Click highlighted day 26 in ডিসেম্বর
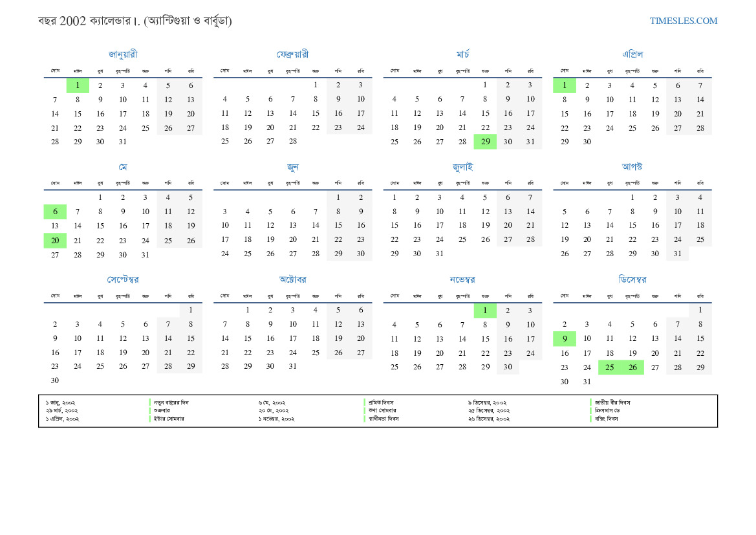Screen dimensions: 756x535 click(x=632, y=367)
